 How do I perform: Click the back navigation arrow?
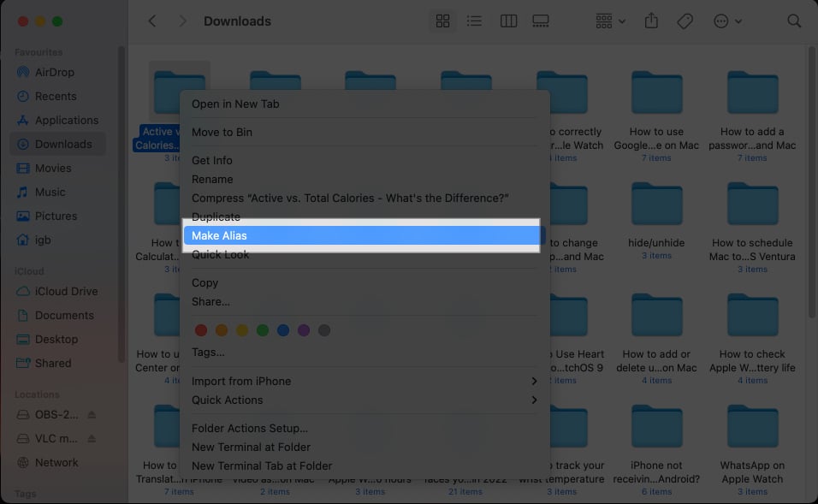pos(151,21)
